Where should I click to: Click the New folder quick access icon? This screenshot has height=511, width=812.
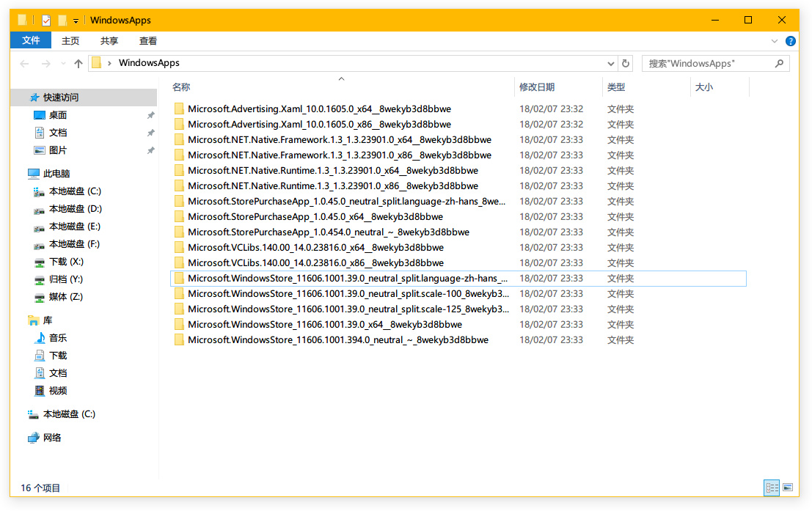(63, 21)
